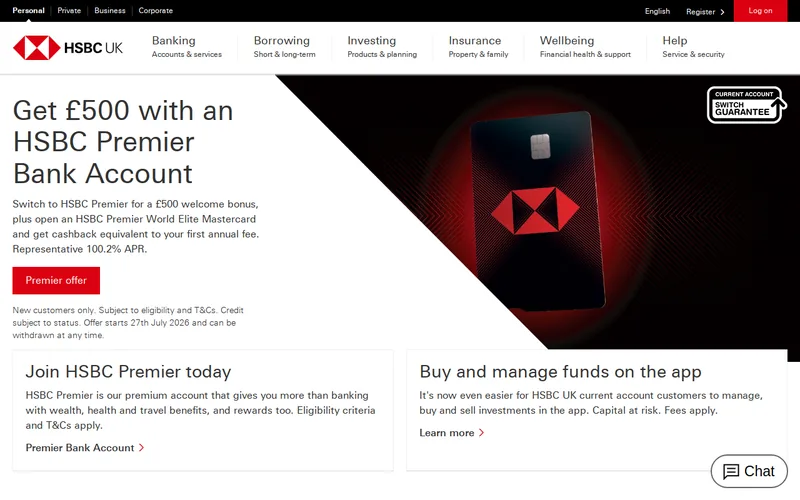Open the English language selector

coord(657,11)
